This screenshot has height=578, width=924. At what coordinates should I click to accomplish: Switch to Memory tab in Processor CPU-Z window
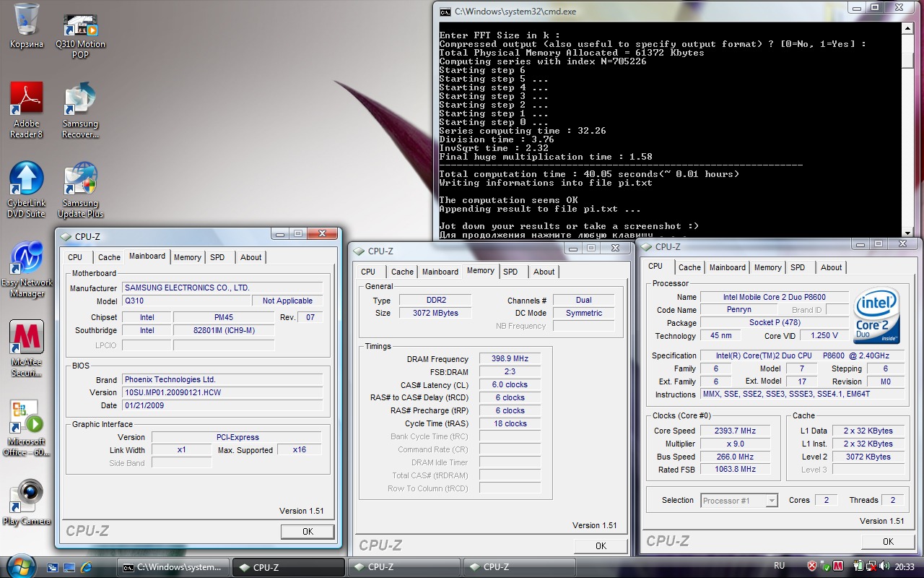pos(767,267)
